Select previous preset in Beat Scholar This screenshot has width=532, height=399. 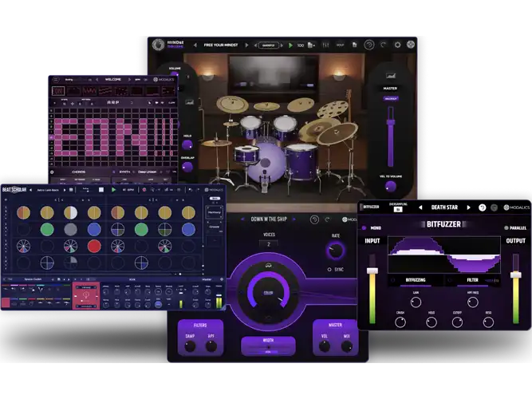coord(30,190)
